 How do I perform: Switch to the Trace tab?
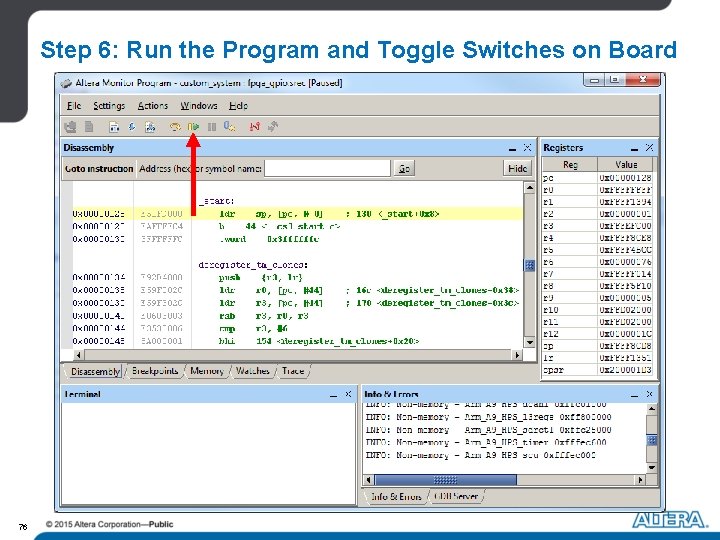click(x=293, y=371)
